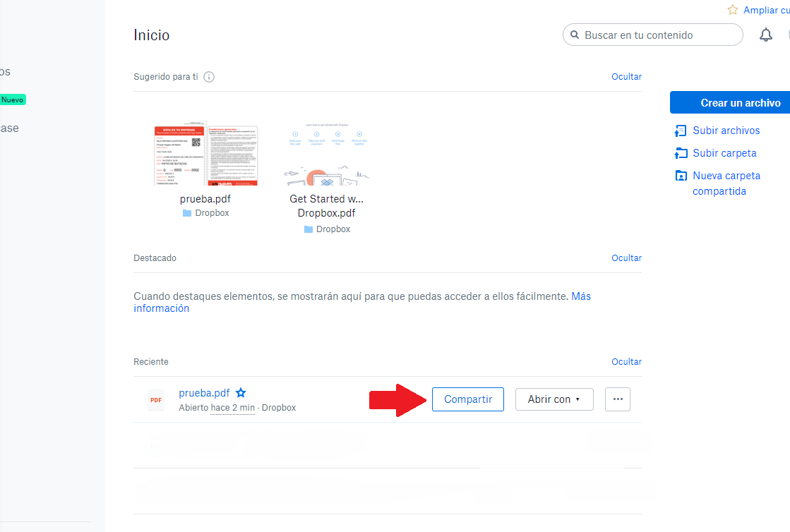Open the prueba.pdf link in Reciente
This screenshot has width=790, height=532.
(204, 392)
